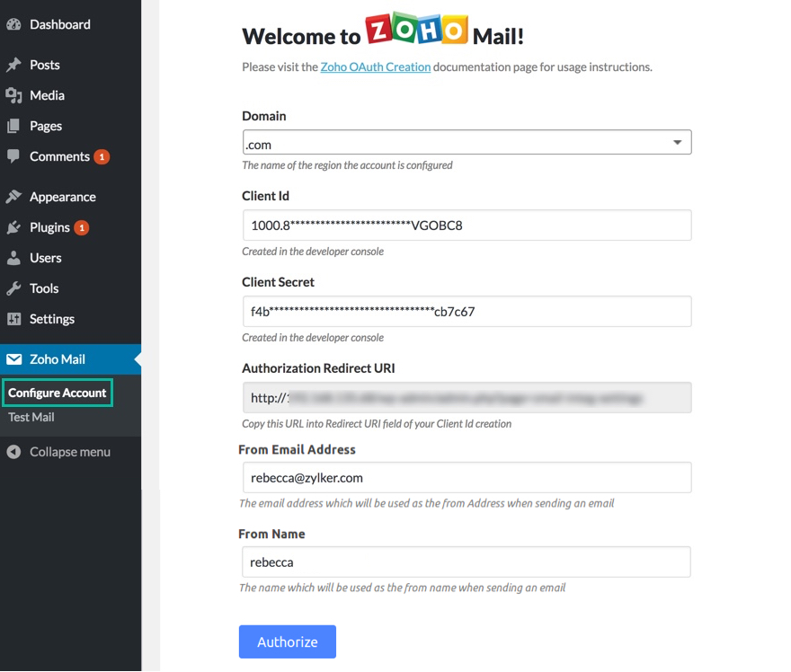Click the Appearance paintbrush icon
The height and width of the screenshot is (672, 791).
click(x=13, y=197)
